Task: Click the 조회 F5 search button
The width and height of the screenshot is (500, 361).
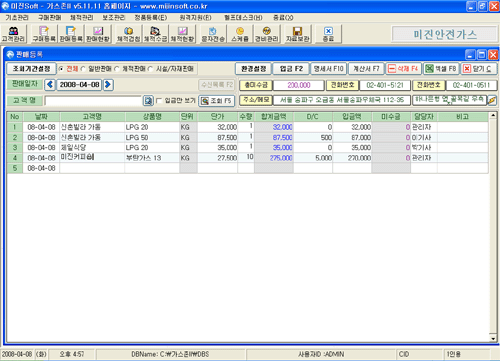Action: coord(217,101)
